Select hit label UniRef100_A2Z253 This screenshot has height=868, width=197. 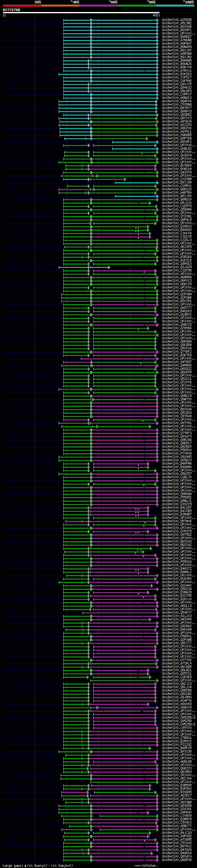point(177,125)
